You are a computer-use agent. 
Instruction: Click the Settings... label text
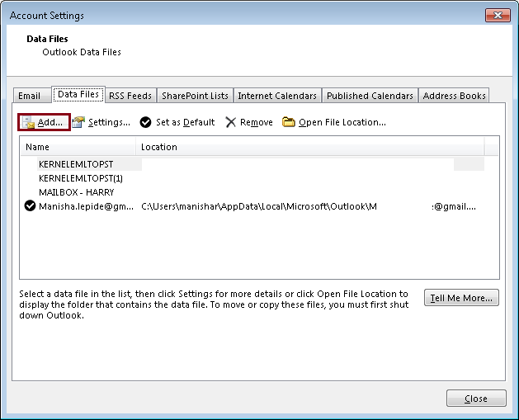click(109, 122)
